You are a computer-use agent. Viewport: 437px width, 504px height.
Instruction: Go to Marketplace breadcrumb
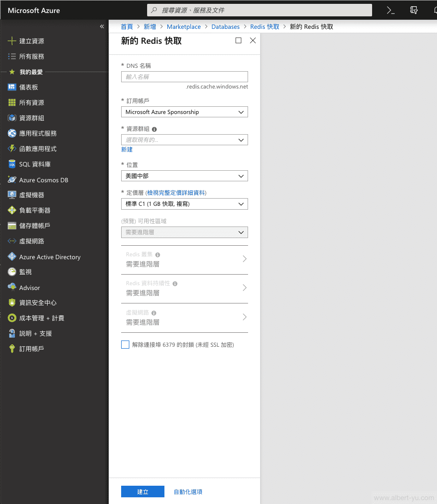pos(184,26)
